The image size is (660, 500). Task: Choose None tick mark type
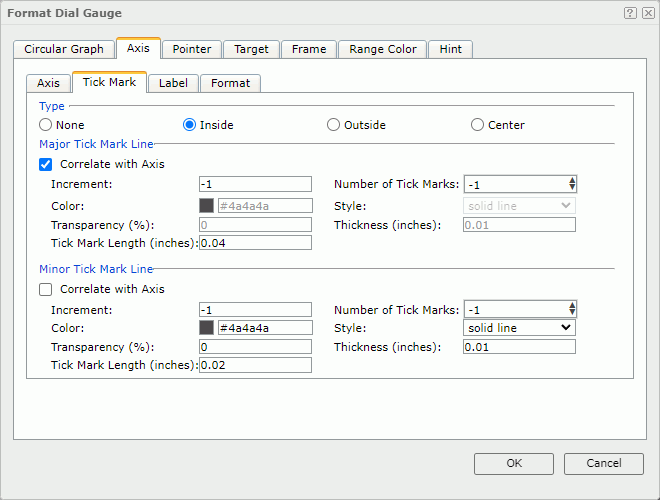click(45, 125)
